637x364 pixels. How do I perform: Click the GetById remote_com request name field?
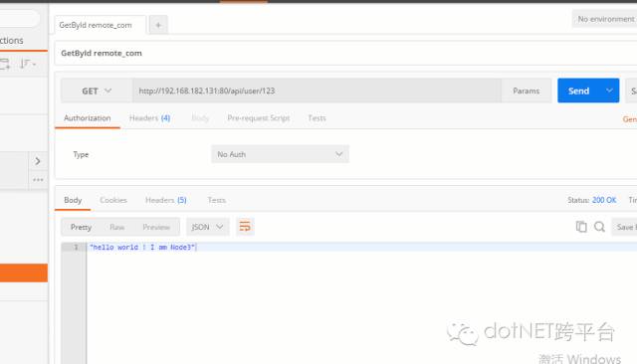[345, 53]
